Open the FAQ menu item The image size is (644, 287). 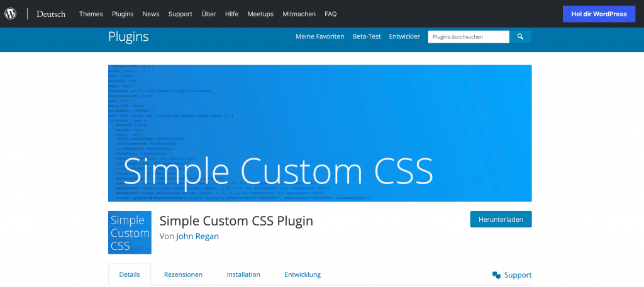pos(331,14)
